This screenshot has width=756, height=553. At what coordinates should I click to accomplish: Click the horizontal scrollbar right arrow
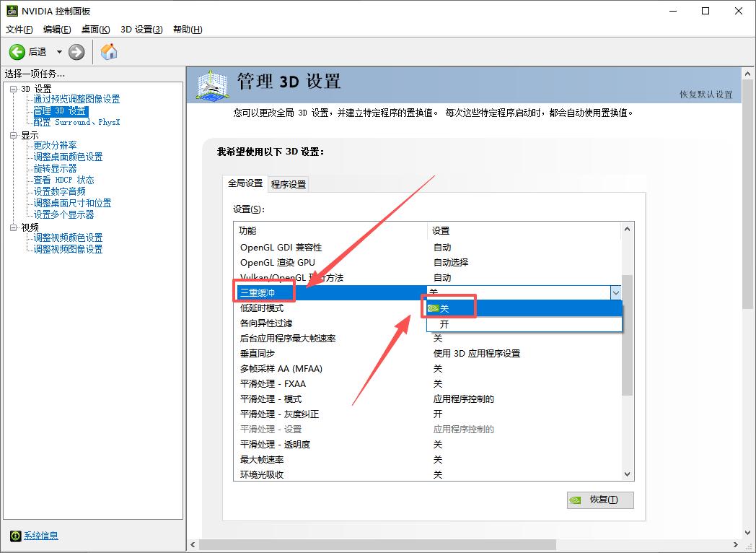(736, 544)
